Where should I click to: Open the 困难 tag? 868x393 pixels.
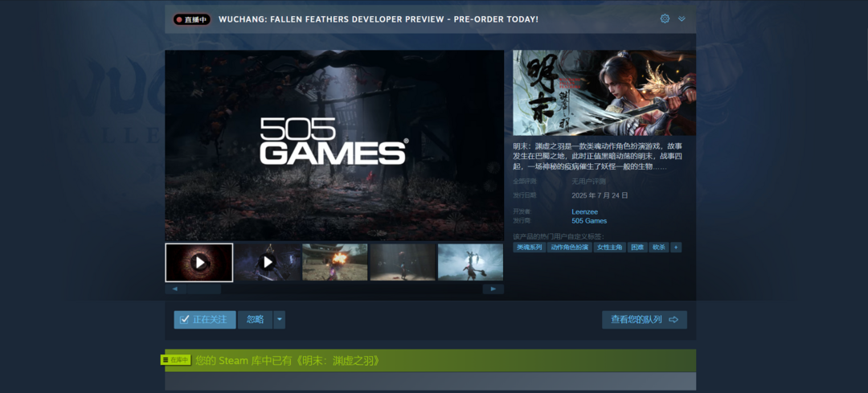tap(637, 248)
